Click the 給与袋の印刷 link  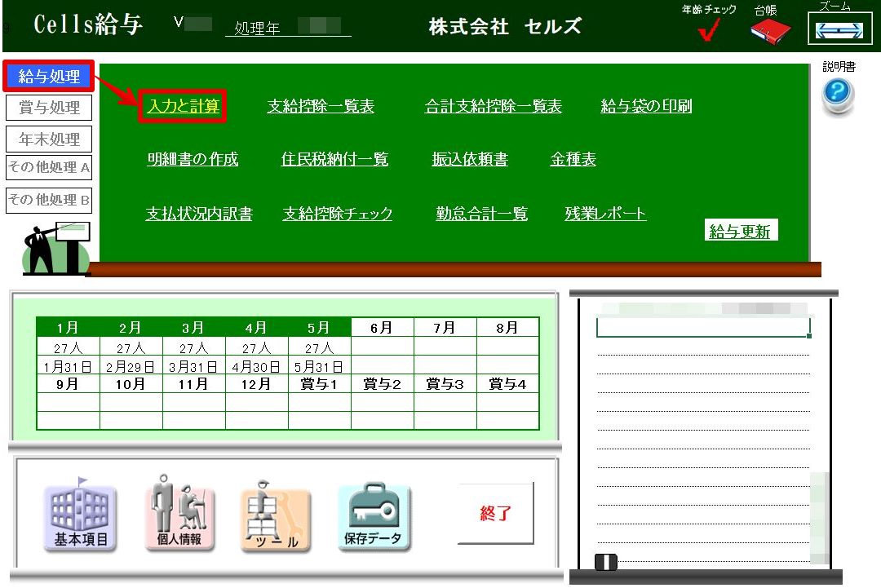pyautogui.click(x=646, y=106)
